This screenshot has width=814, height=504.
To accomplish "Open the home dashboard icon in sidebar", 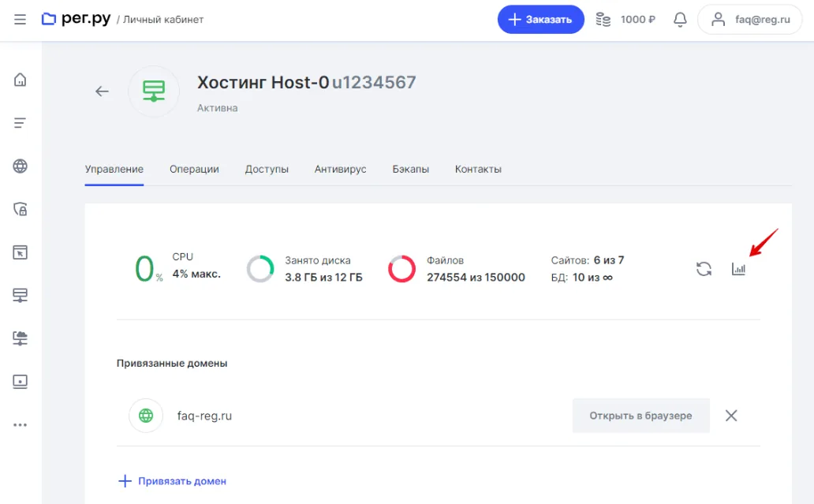I will [x=20, y=79].
